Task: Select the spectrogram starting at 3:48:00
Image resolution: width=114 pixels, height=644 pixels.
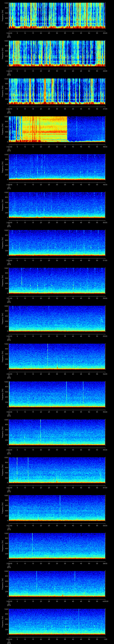Action: [57, 167]
